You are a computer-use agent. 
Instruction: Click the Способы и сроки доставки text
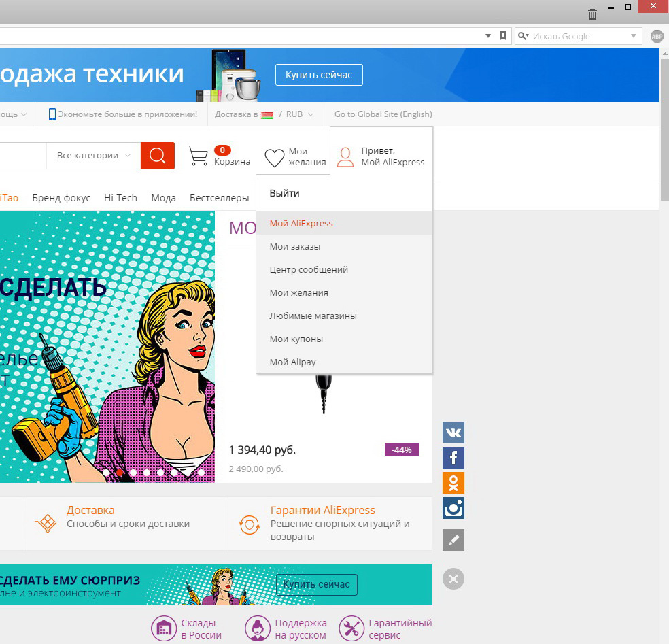coord(128,524)
